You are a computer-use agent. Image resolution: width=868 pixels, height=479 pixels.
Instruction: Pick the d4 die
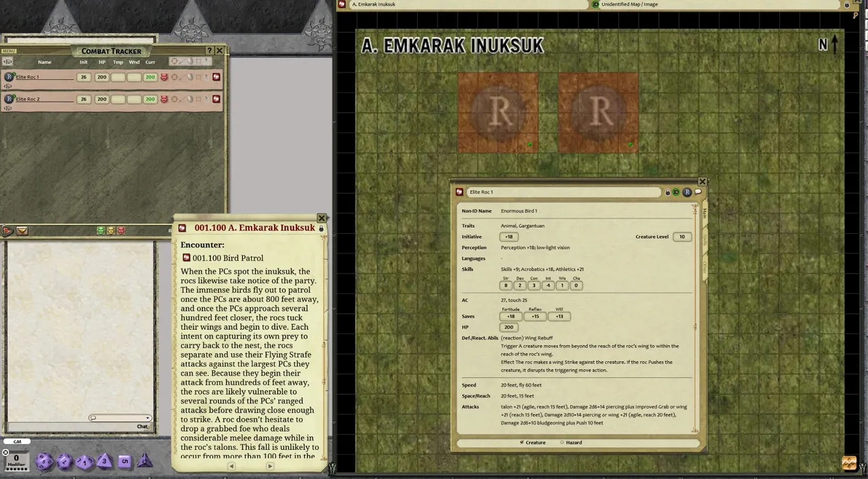(x=144, y=461)
